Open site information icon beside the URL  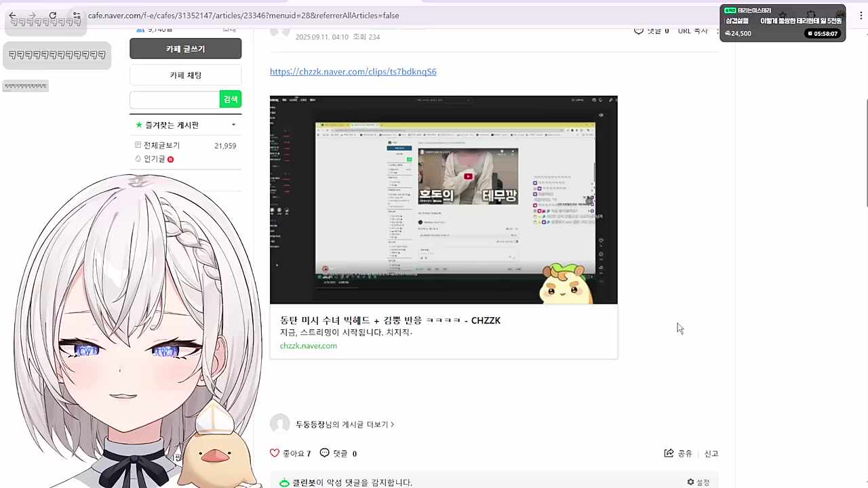tap(76, 16)
